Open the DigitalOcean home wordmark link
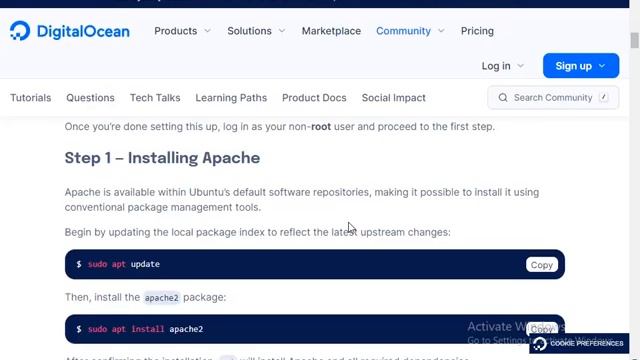The width and height of the screenshot is (640, 360). point(83,31)
